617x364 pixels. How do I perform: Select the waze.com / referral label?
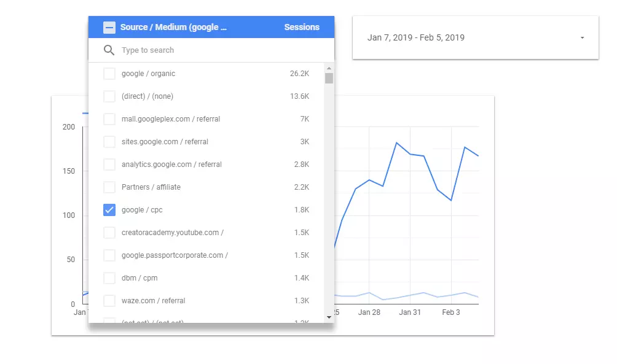[154, 301]
